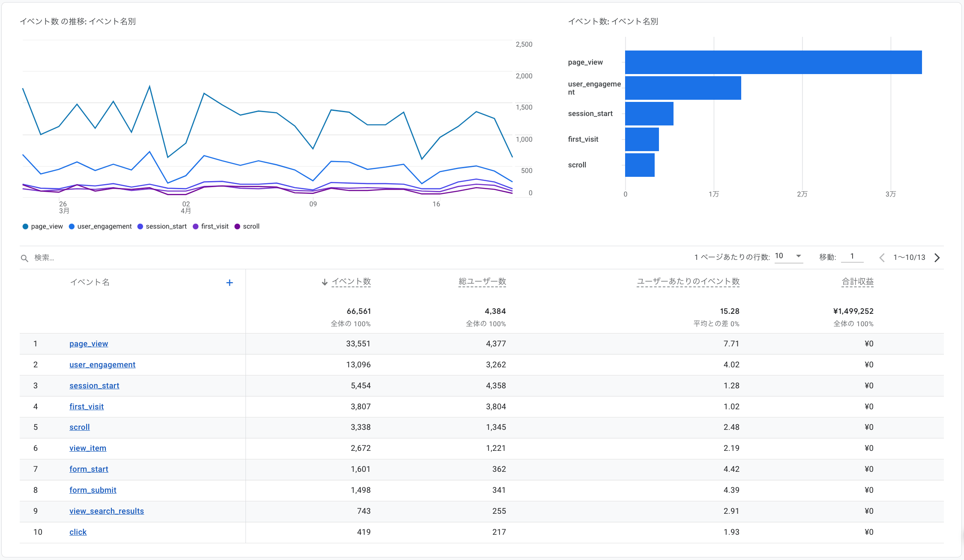The image size is (964, 560).
Task: Click the イベント数: イベント名別 bar chart title
Action: pos(613,21)
